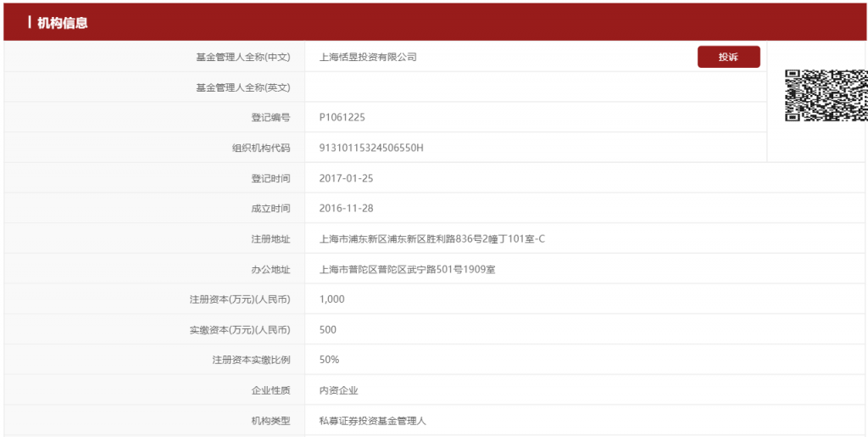Click the 组织机构代码 label
Screen dimensions: 868x437
(261, 148)
